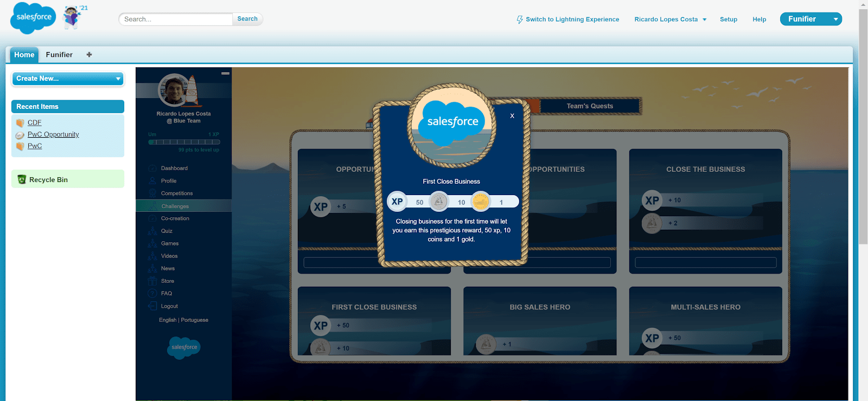Switch to the Funifier tab
868x401 pixels.
(x=59, y=55)
